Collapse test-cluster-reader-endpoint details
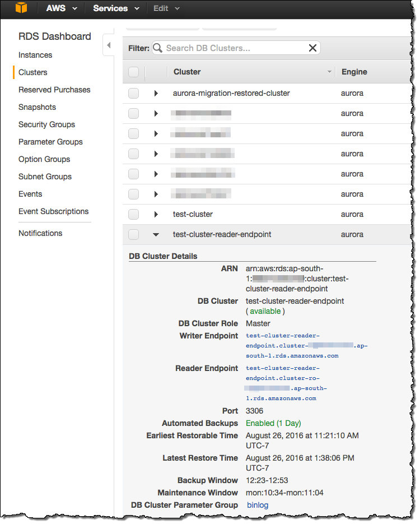Screen dimensions: 420x524 click(x=156, y=234)
